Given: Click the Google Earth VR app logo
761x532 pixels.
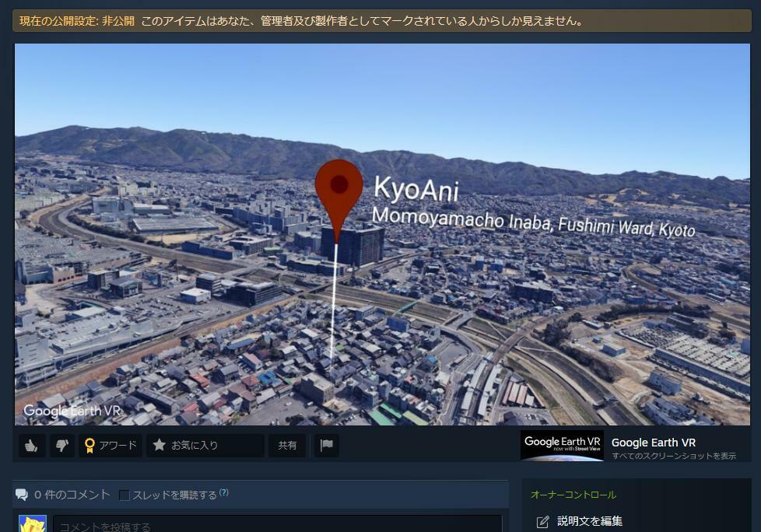Looking at the screenshot, I should click(x=562, y=445).
